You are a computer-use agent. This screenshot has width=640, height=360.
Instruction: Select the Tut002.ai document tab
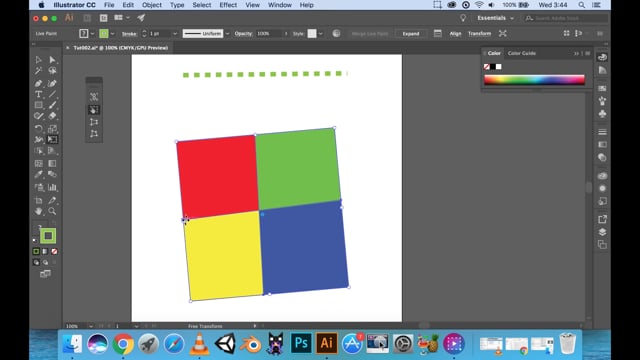pos(120,48)
